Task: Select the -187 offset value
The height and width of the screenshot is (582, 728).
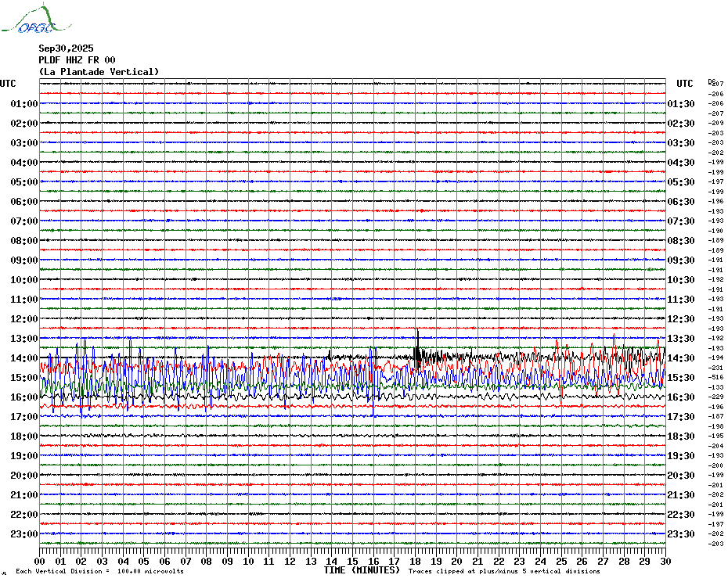Action: 716,417
